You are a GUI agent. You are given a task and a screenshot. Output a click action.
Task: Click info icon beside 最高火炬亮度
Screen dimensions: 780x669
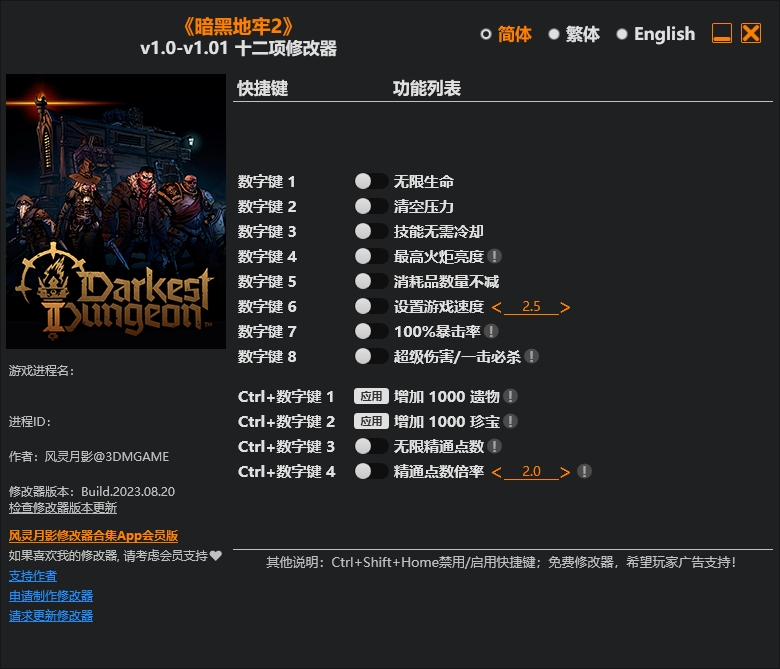point(495,257)
